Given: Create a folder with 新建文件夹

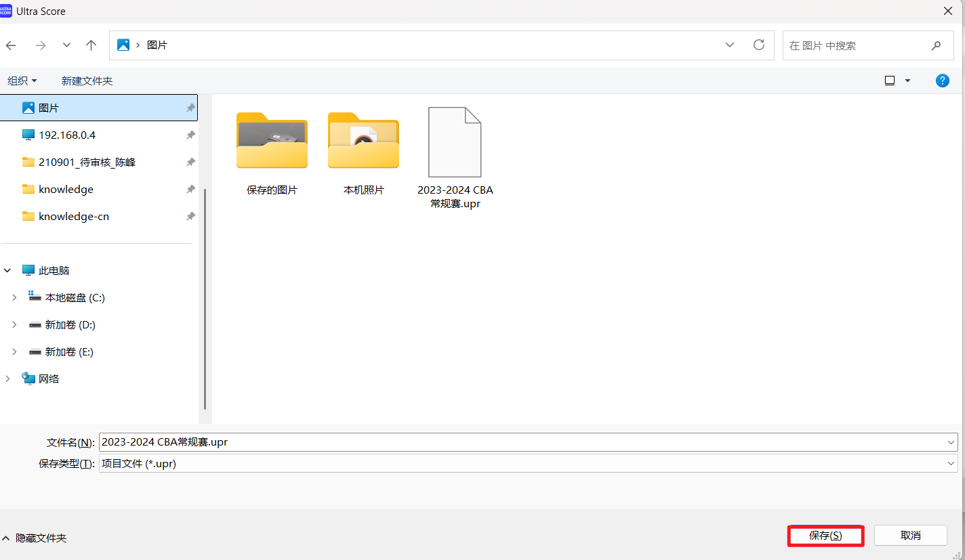Looking at the screenshot, I should [x=87, y=80].
